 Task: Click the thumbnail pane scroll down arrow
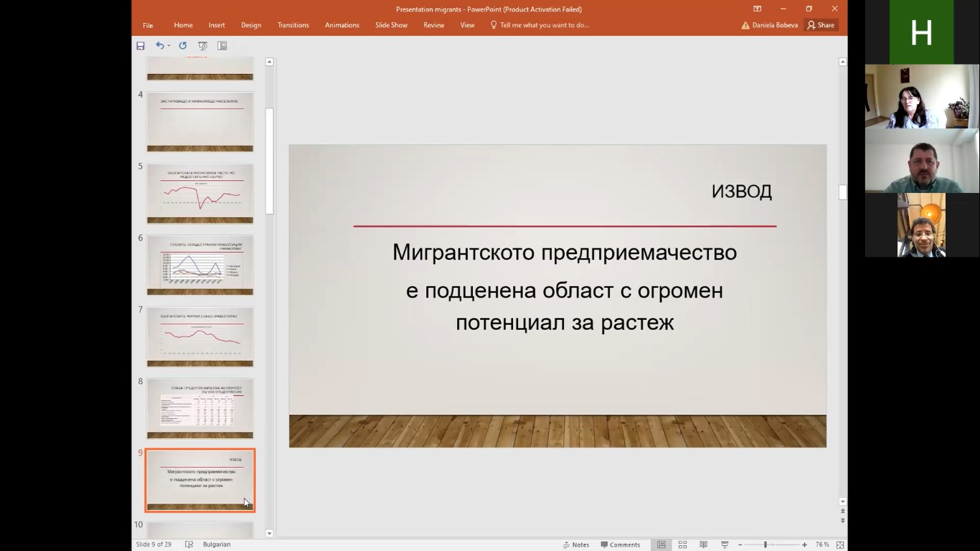pos(270,533)
